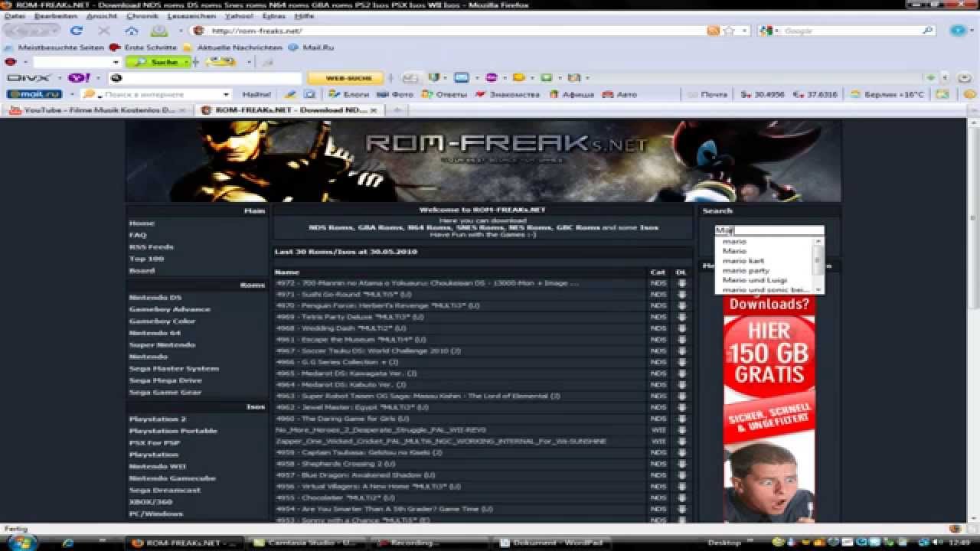Click DL arrow for Escape the Museum
This screenshot has height=551, width=980.
click(x=681, y=339)
